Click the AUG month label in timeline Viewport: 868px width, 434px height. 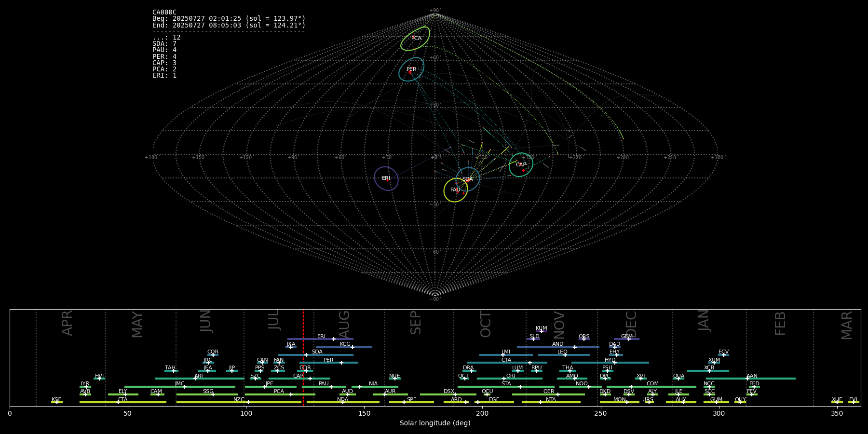coord(344,324)
